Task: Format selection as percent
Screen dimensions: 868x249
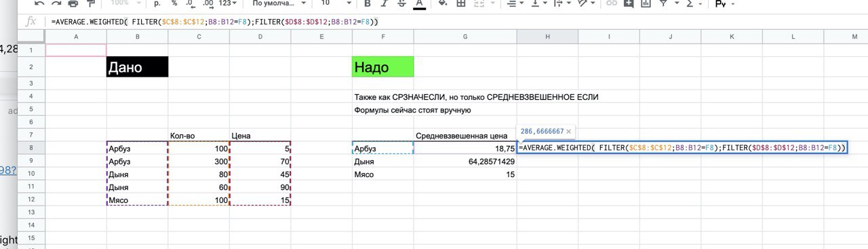Action: click(174, 3)
